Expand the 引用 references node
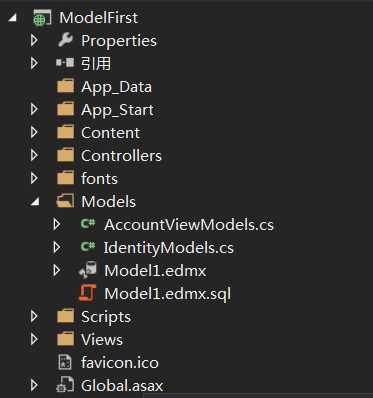 click(x=34, y=63)
